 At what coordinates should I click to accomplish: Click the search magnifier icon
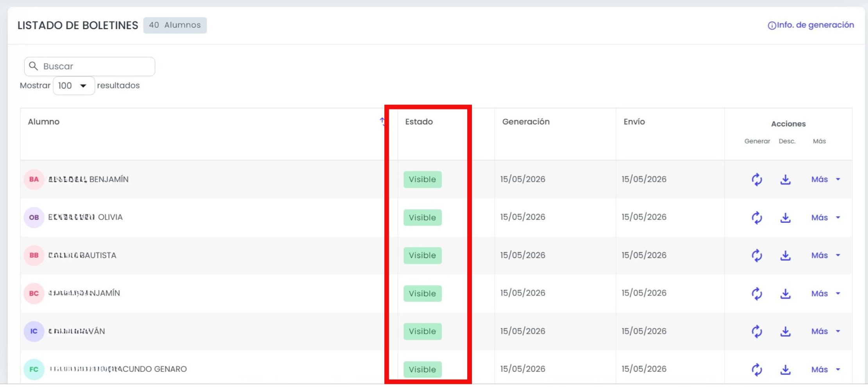pyautogui.click(x=34, y=66)
